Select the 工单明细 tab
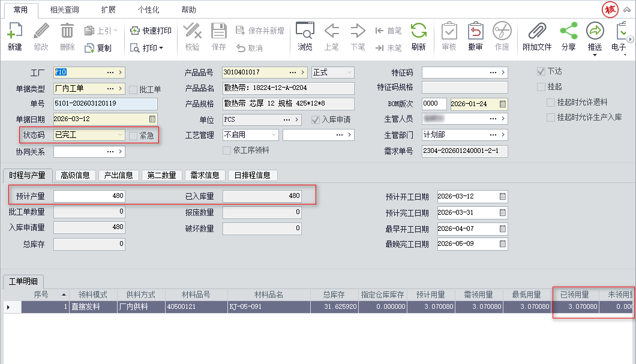The width and height of the screenshot is (636, 364). coord(23,281)
